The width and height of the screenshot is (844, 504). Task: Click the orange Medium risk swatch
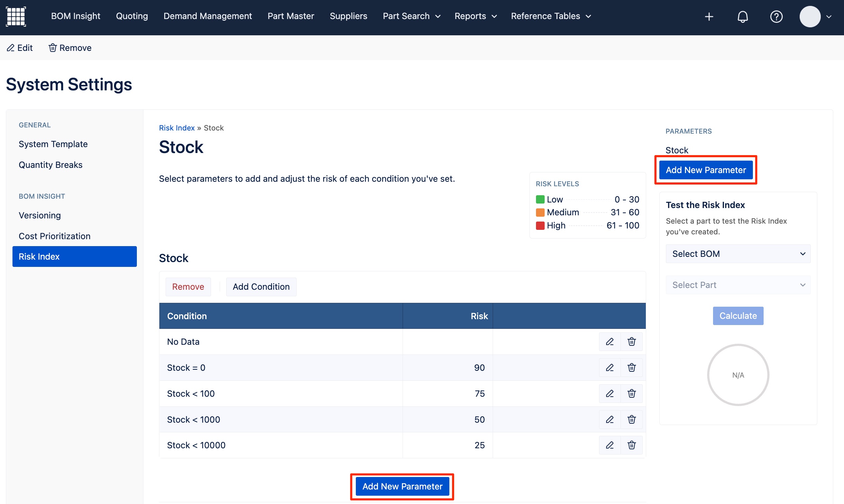pyautogui.click(x=540, y=212)
